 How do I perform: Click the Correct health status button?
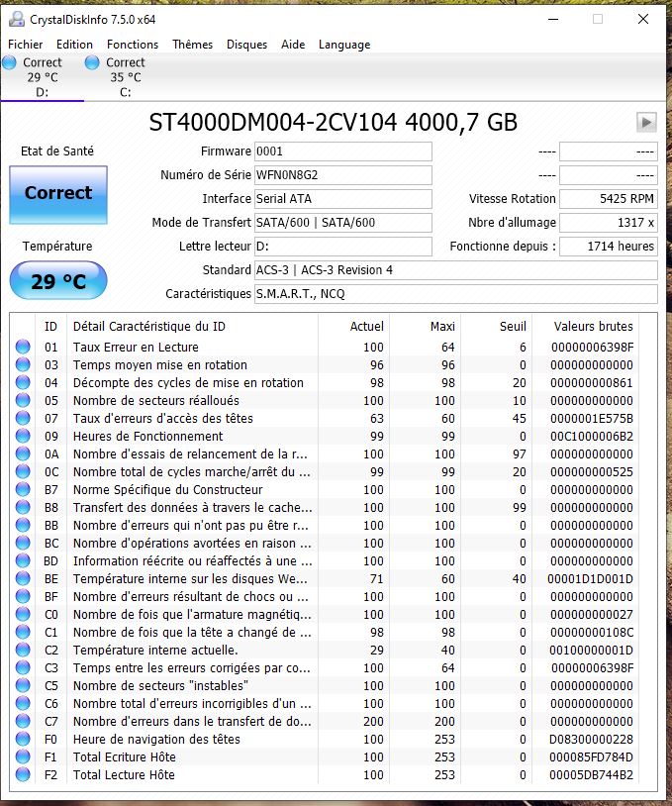(58, 195)
